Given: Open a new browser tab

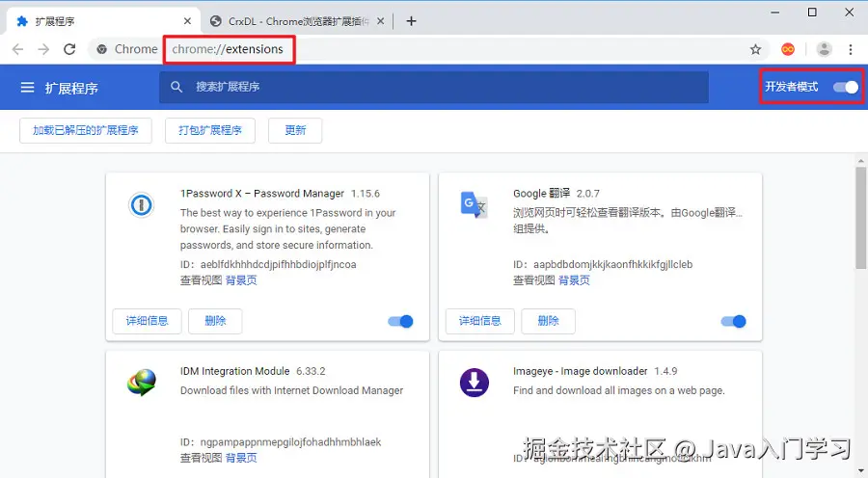Looking at the screenshot, I should 411,21.
